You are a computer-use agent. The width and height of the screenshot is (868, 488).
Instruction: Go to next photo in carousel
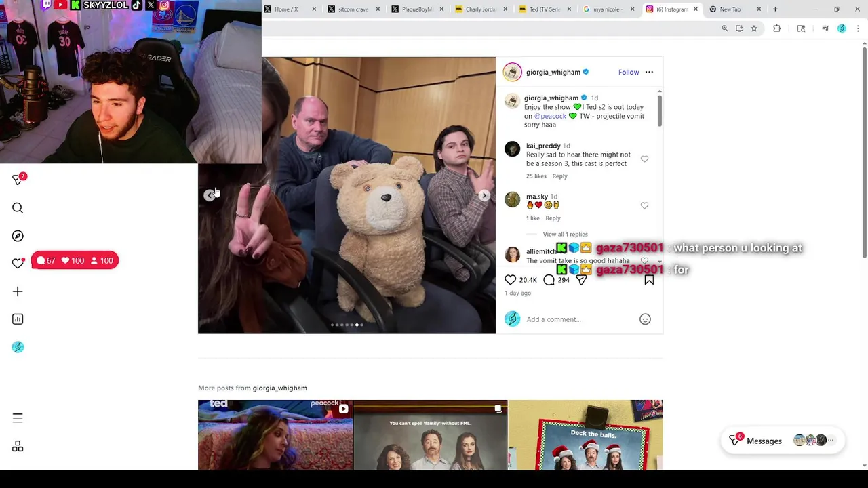[x=484, y=195]
